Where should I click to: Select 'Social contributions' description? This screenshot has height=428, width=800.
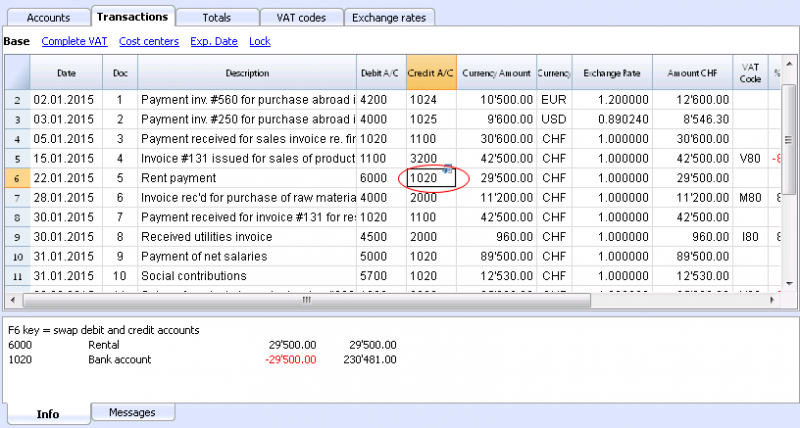[x=247, y=276]
